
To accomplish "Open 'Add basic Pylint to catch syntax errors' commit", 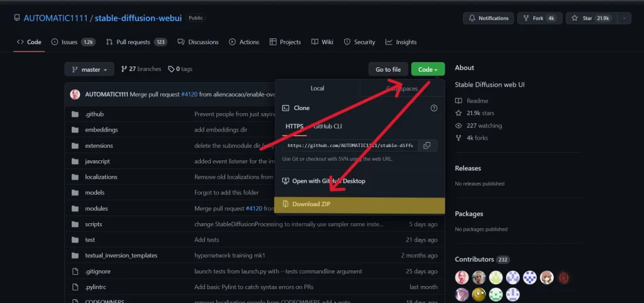I will [254, 287].
